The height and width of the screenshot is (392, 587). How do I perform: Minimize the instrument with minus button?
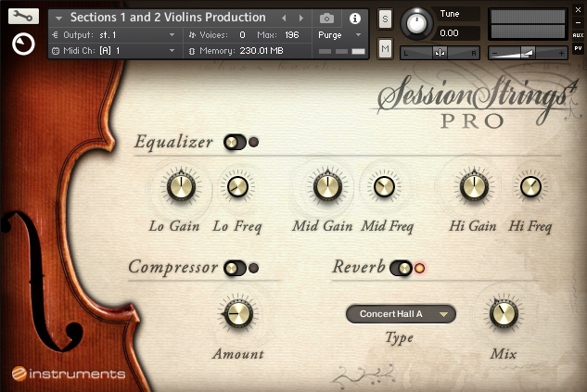[578, 22]
